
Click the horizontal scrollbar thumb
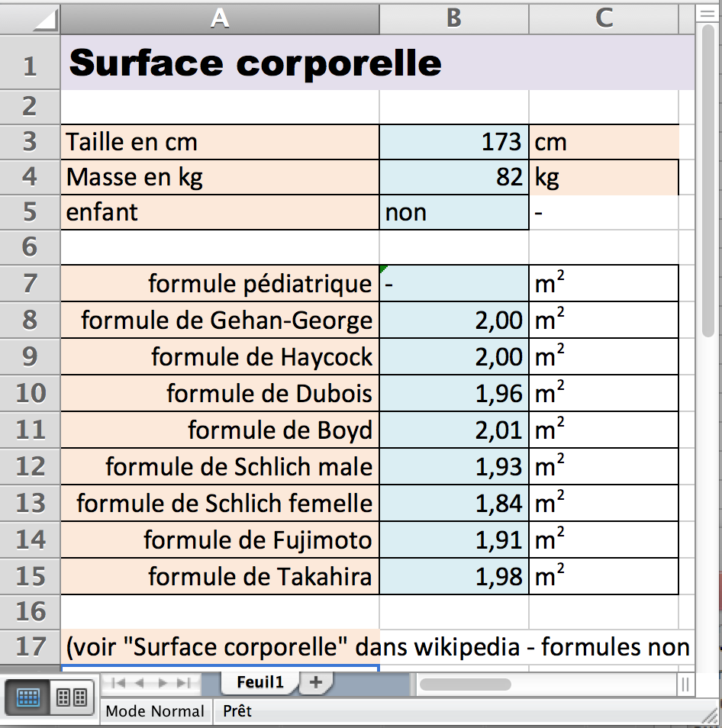click(466, 684)
